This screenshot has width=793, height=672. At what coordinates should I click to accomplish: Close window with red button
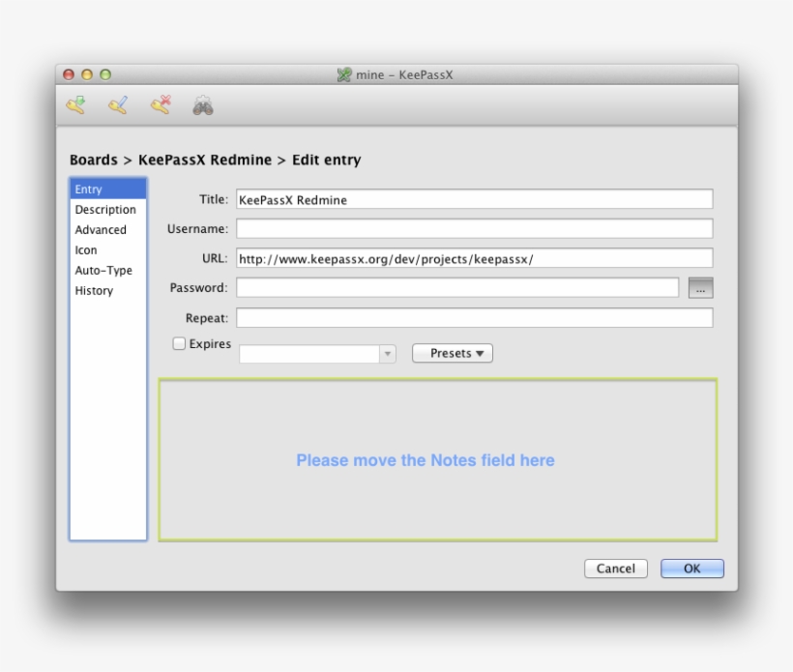[x=69, y=74]
